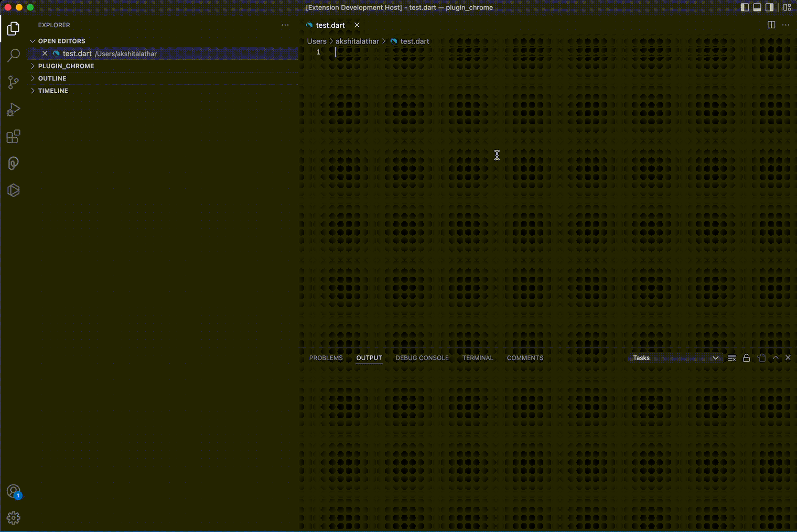Select the Tasks output channel dropdown
Screen dimensions: 797x532
click(675, 358)
